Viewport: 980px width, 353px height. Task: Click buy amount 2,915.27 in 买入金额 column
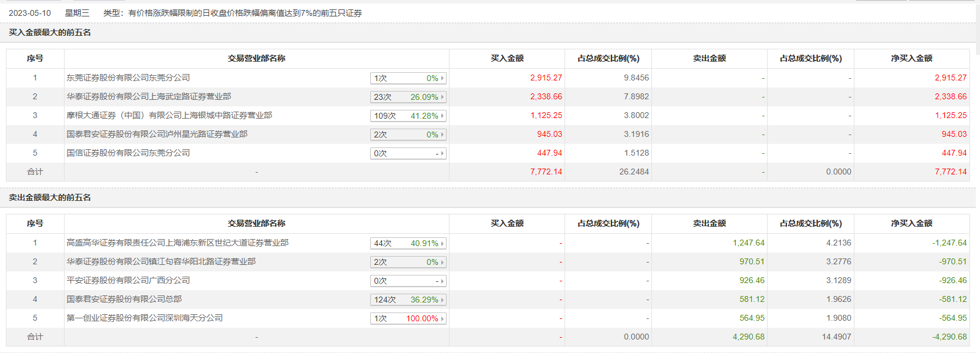(546, 78)
